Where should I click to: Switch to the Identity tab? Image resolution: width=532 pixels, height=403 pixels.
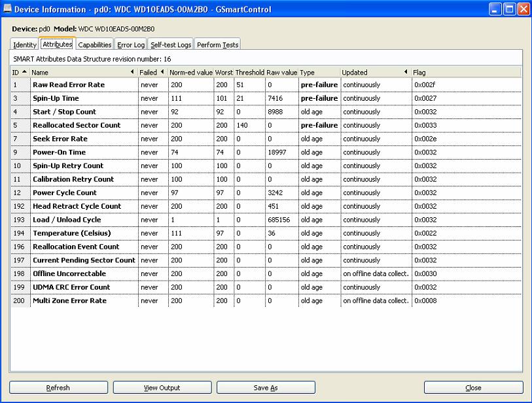24,44
